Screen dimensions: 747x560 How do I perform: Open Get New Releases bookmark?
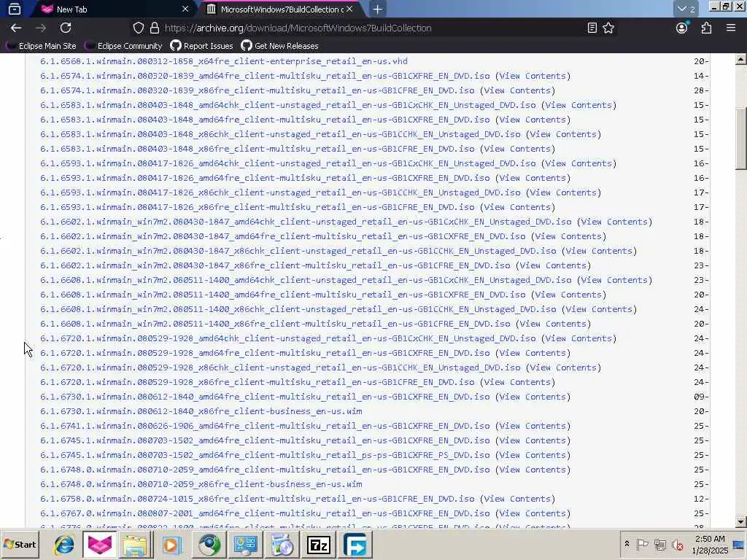pos(279,46)
